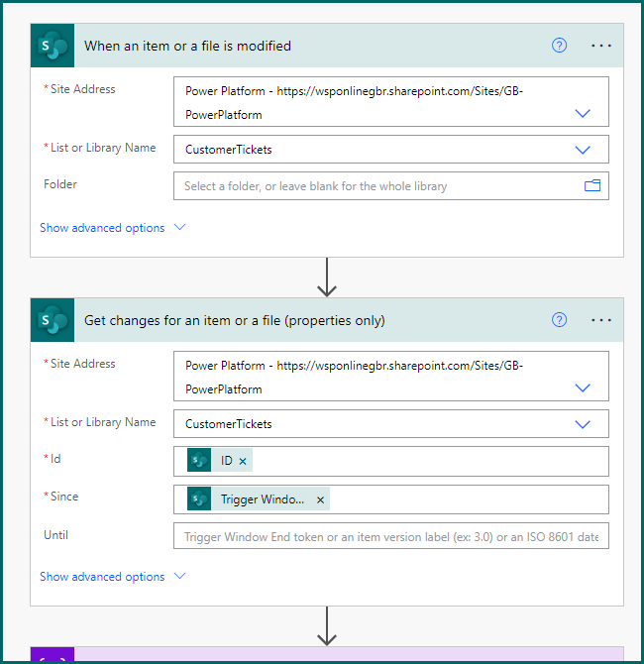Show advanced options in the trigger card

point(102,228)
